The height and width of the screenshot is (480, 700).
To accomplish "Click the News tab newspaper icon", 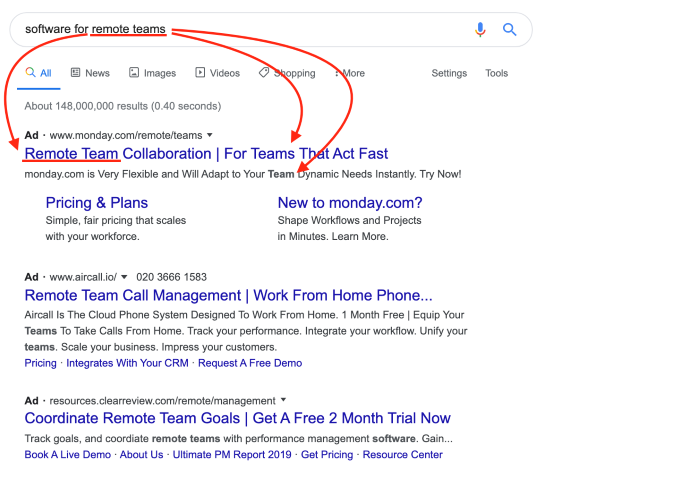I will (75, 72).
